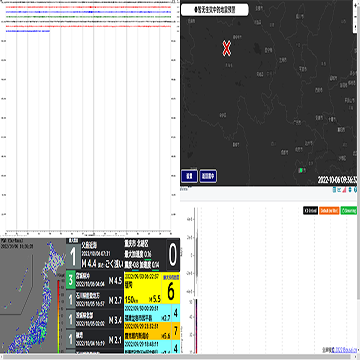Click the red X epicenter marker
This screenshot has width=360, height=360.
(x=227, y=49)
